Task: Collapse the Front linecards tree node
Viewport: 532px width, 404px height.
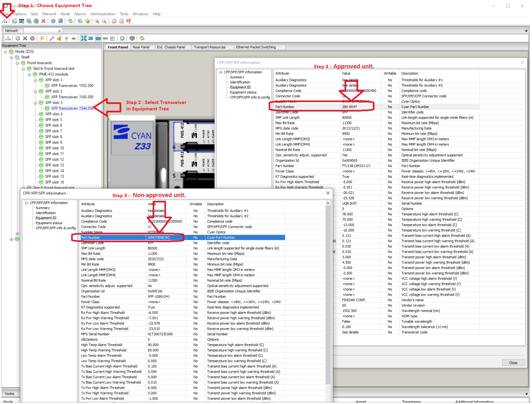Action: [x=17, y=63]
